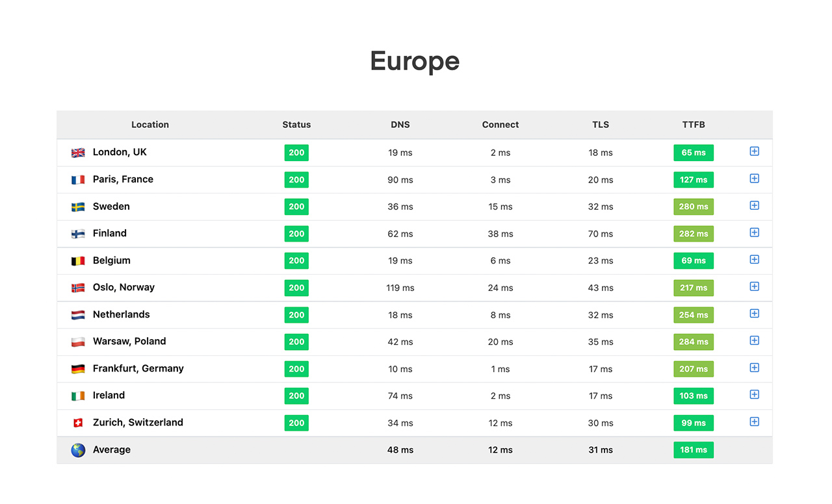Click the DNS column header
Viewport: 832px width, 504px height.
click(400, 125)
